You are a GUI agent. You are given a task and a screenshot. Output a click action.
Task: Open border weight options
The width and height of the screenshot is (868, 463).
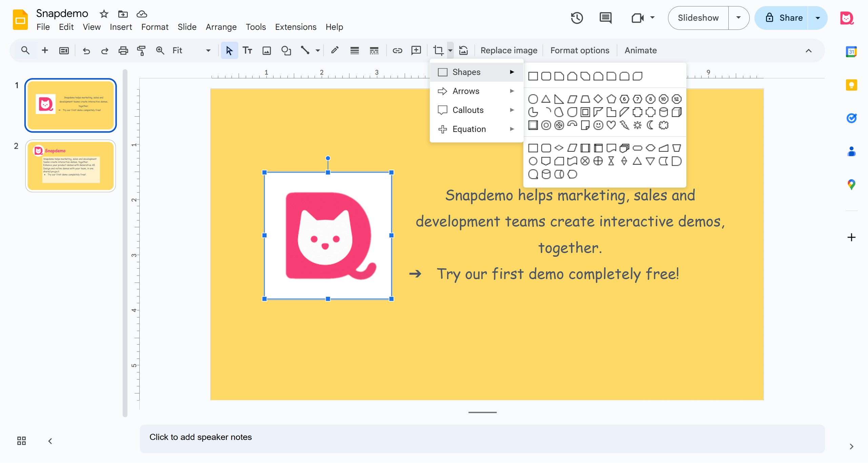[355, 51]
